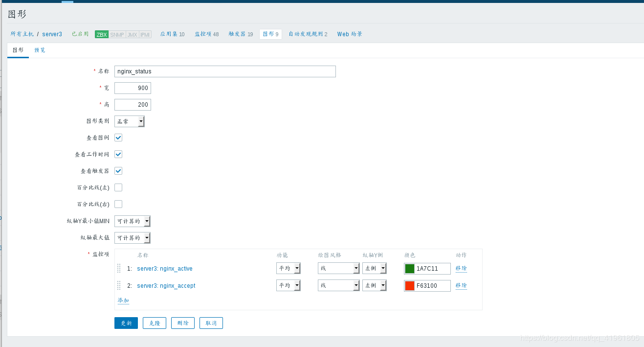Screen dimensions: 644x347
Task: Enable 百分比线(左) checkbox
Action: (x=118, y=187)
